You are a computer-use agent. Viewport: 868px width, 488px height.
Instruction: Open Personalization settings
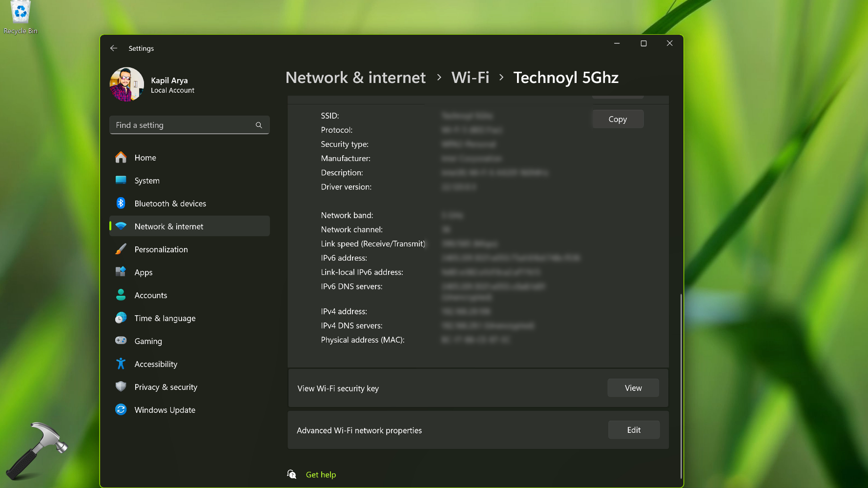161,249
